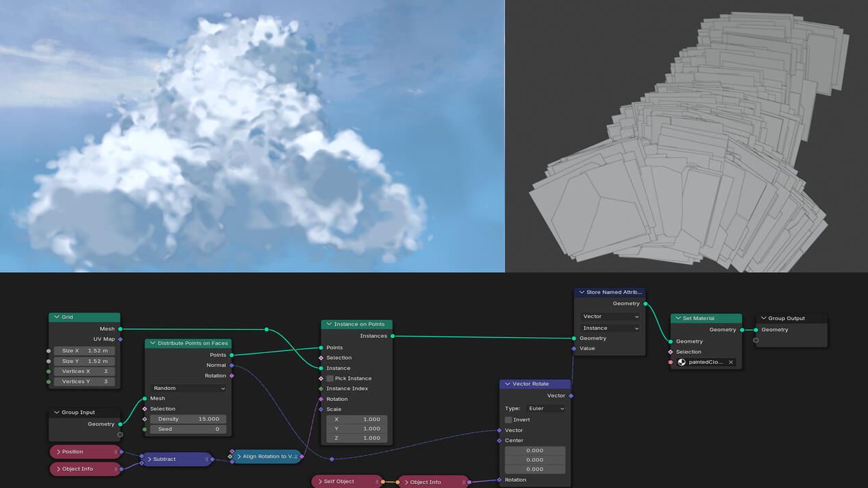Toggle the Invert checkbox in Vector Rotate
This screenshot has height=488, width=868.
(x=508, y=419)
